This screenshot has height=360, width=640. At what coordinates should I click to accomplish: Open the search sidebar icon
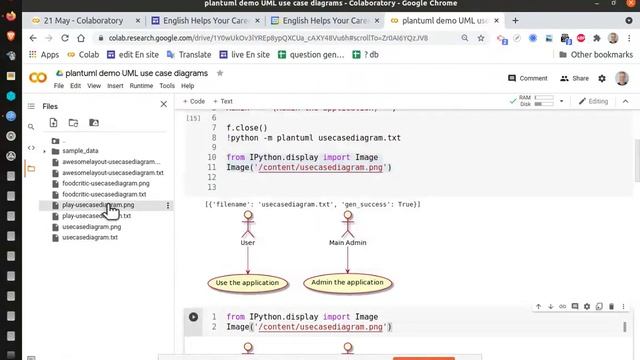pos(31,127)
